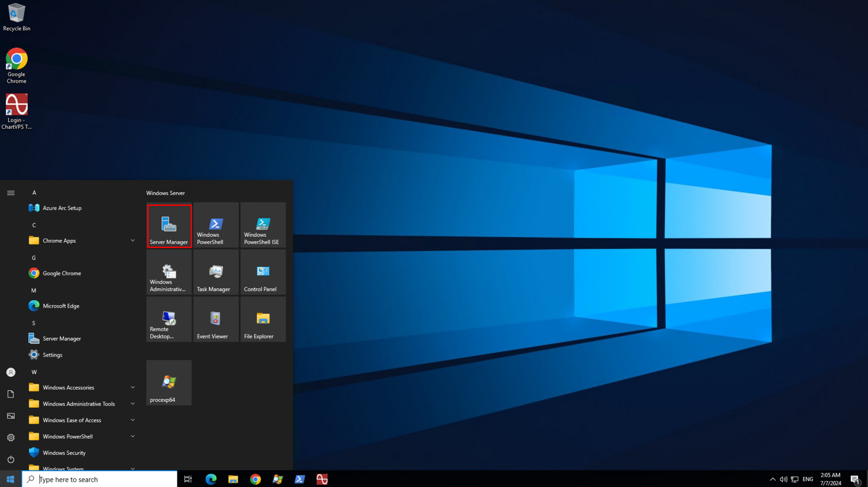Click the Power button in Start menu
This screenshot has height=487, width=868.
11,459
